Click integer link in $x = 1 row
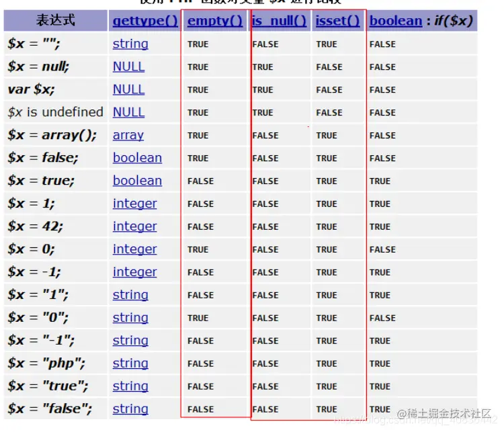Viewport: 504px width, 432px height. tap(134, 204)
